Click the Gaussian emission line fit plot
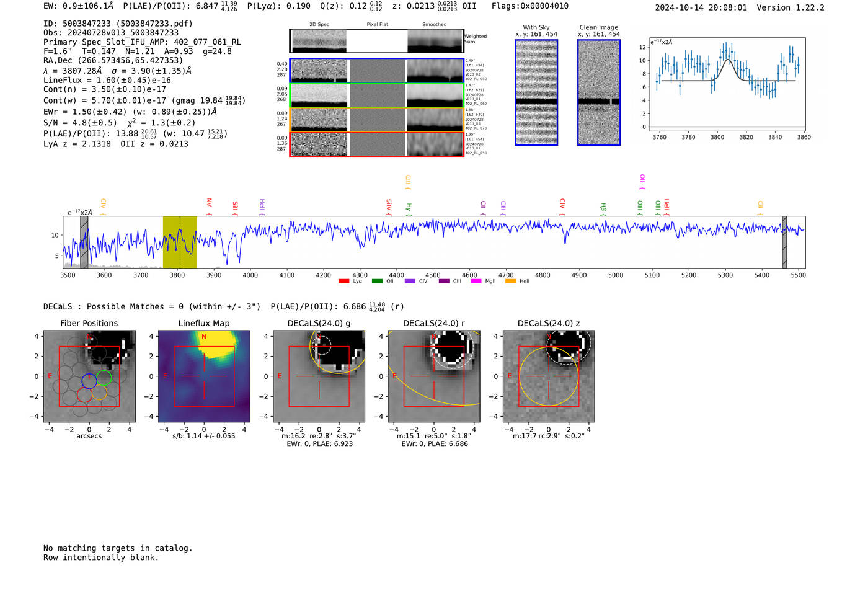Image resolution: width=868 pixels, height=591 pixels. click(x=727, y=84)
